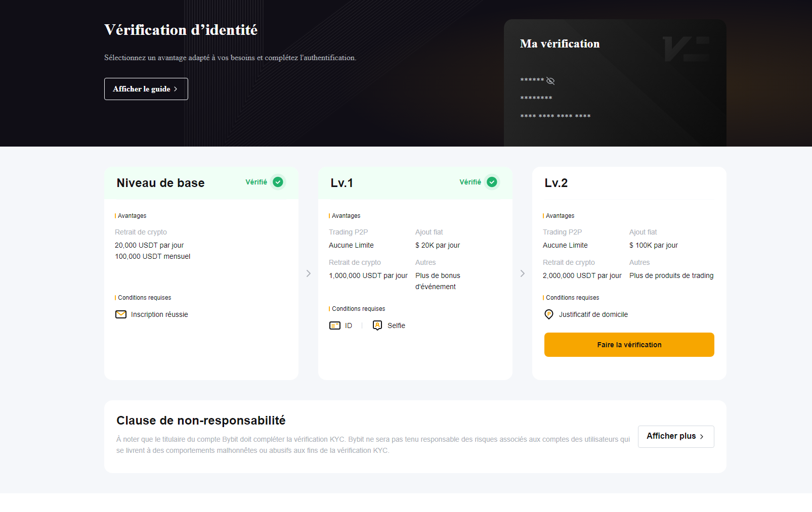Click the Selfie portrait icon

click(377, 325)
